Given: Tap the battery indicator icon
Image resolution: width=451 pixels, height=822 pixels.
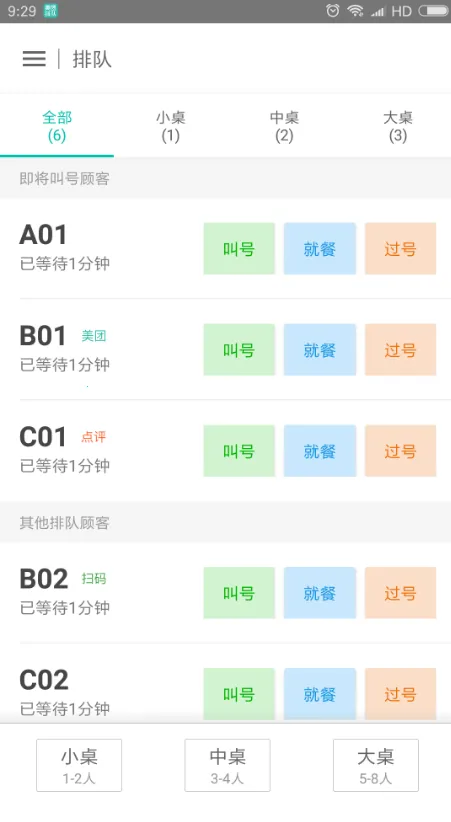Looking at the screenshot, I should click(x=433, y=11).
